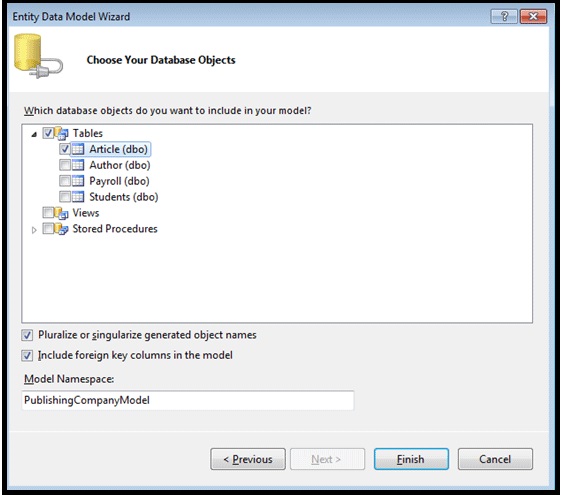Click the Article table grid icon
The image size is (573, 495).
(78, 149)
